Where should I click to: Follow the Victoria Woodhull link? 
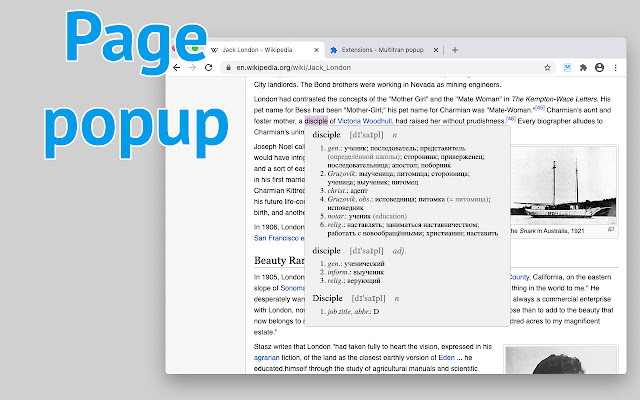(364, 121)
